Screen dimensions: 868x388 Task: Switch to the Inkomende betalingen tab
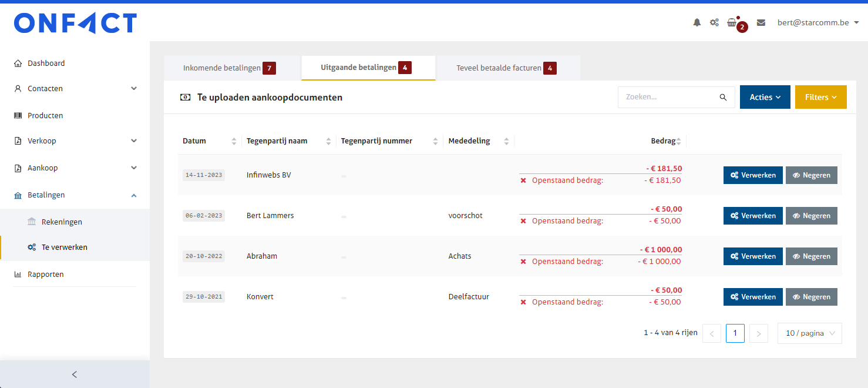point(222,68)
